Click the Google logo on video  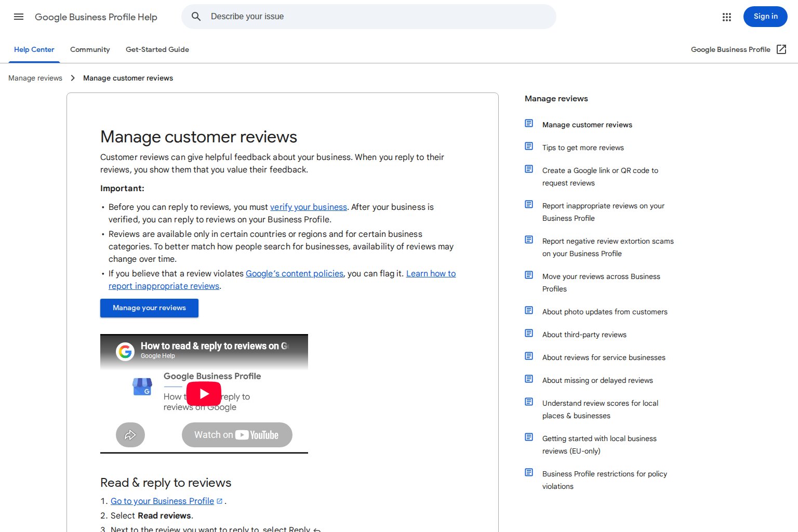pyautogui.click(x=125, y=352)
